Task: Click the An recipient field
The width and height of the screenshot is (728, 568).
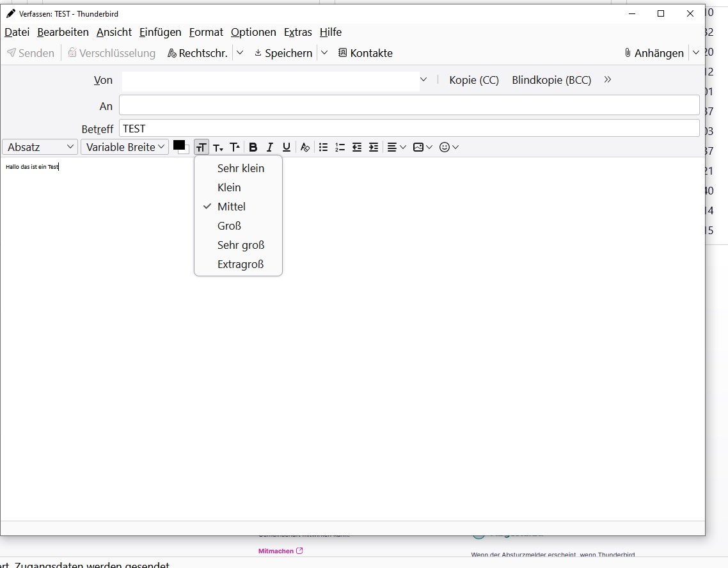Action: (409, 105)
